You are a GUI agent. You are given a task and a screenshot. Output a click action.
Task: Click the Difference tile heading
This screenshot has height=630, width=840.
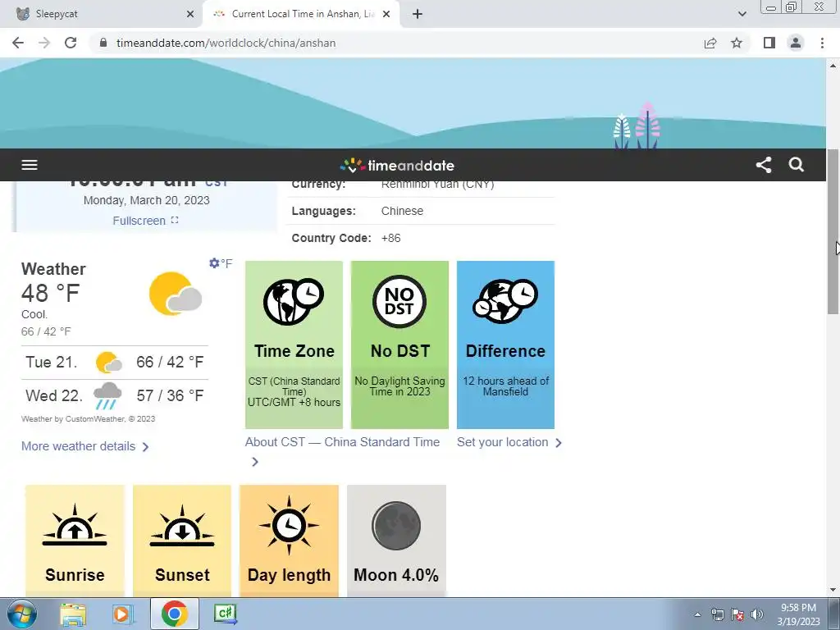coord(505,351)
